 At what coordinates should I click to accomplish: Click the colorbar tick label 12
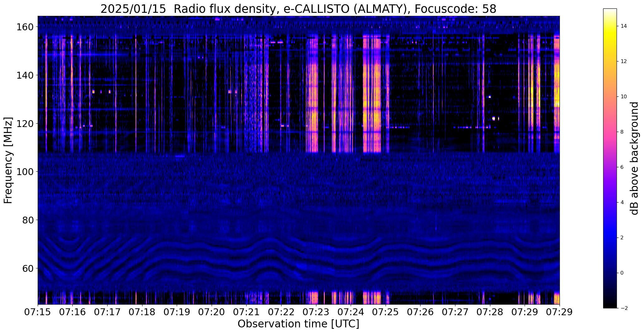coord(624,61)
